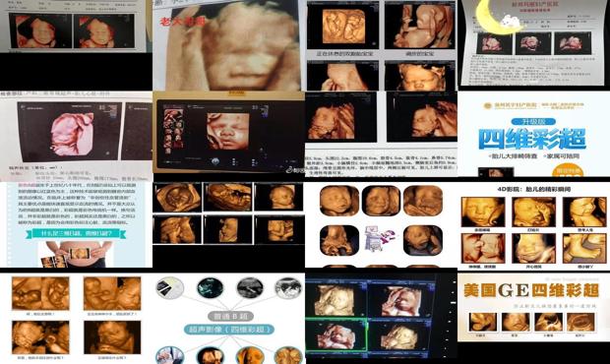Select the black-and-white fan-shaped scan circle at top right
The height and width of the screenshot is (364, 610).
(x=288, y=288)
